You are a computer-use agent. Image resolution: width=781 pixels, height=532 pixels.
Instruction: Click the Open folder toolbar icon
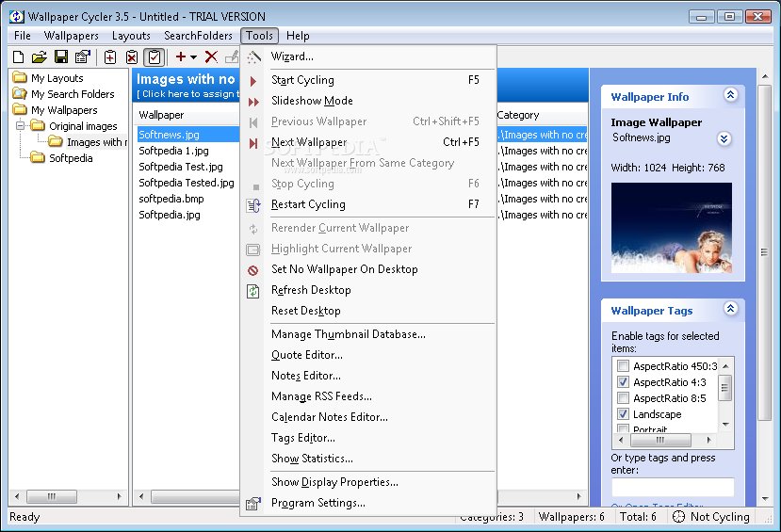(40, 57)
